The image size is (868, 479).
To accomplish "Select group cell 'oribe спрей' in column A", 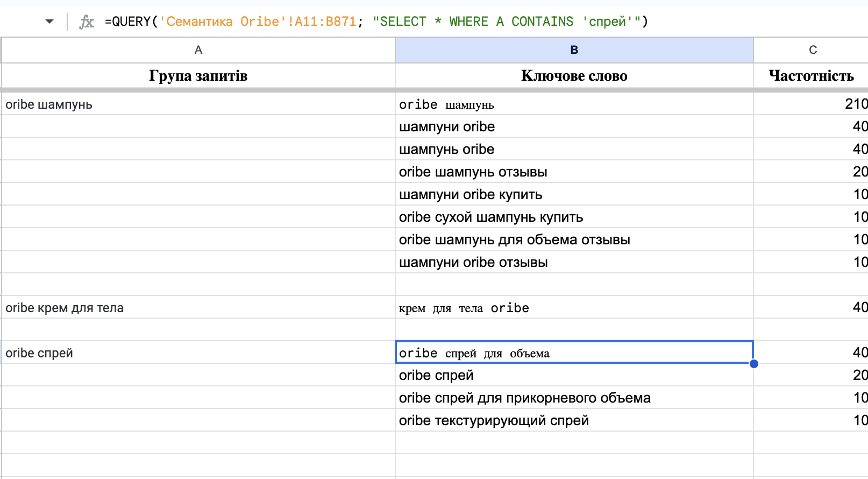I will (x=198, y=353).
